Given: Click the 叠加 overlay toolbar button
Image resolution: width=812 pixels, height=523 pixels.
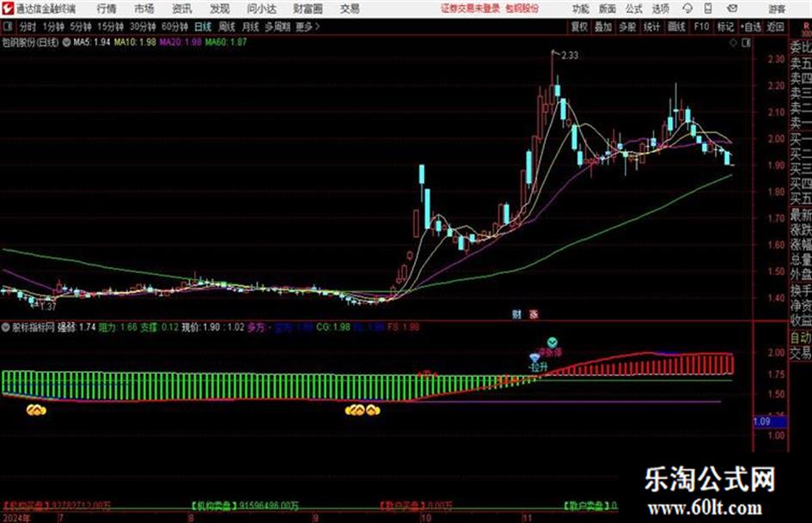Looking at the screenshot, I should coord(603,27).
